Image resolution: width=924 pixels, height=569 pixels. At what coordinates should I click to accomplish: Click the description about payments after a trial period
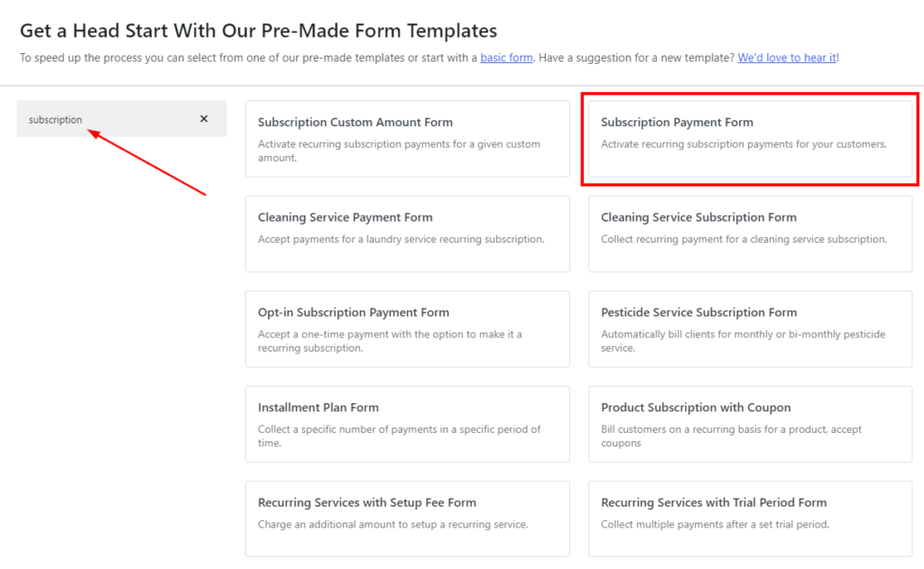[715, 525]
